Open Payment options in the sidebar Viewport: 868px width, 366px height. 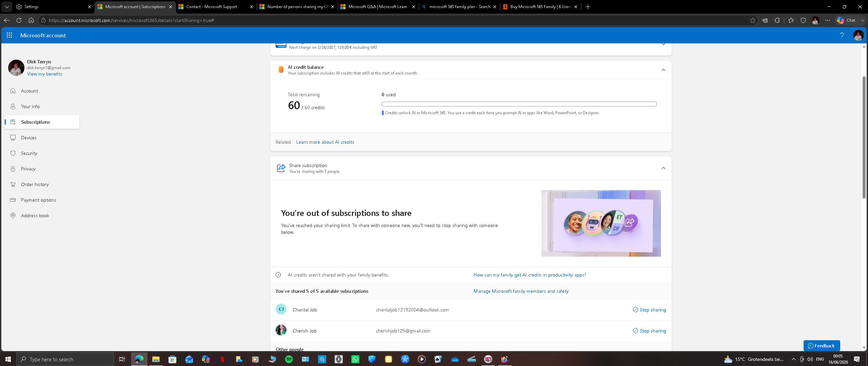point(42,200)
